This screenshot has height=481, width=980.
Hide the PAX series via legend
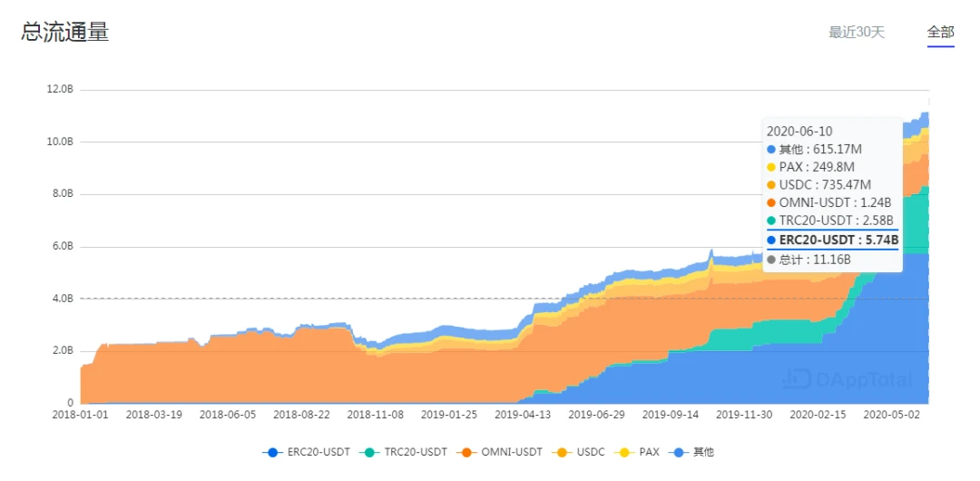[636, 452]
